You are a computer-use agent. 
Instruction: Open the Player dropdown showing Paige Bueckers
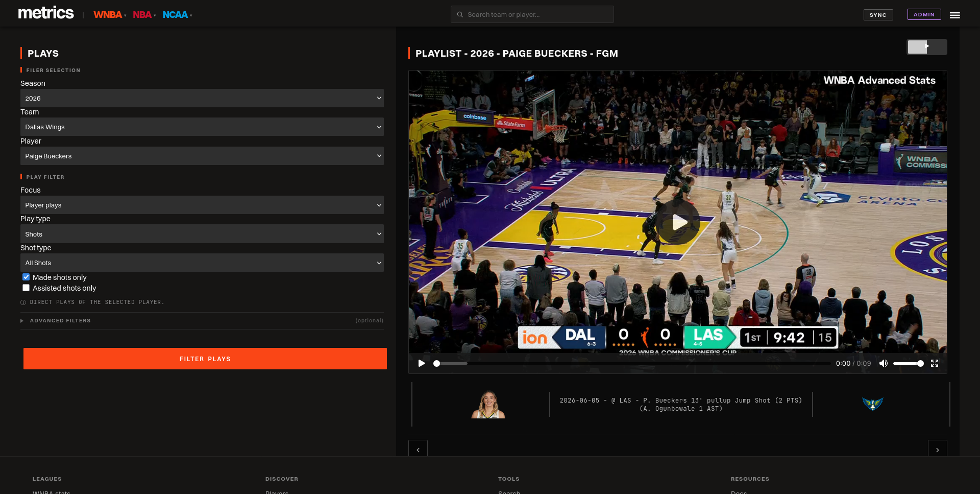coord(202,156)
